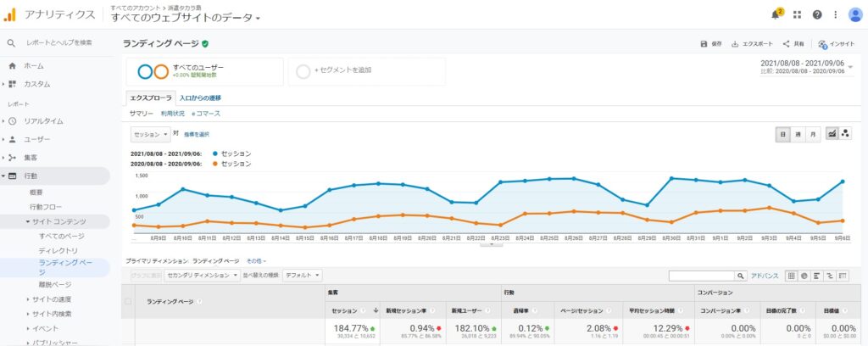This screenshot has height=346, width=868.
Task: Switch to the 入口からの遷移 tab
Action: click(x=200, y=98)
